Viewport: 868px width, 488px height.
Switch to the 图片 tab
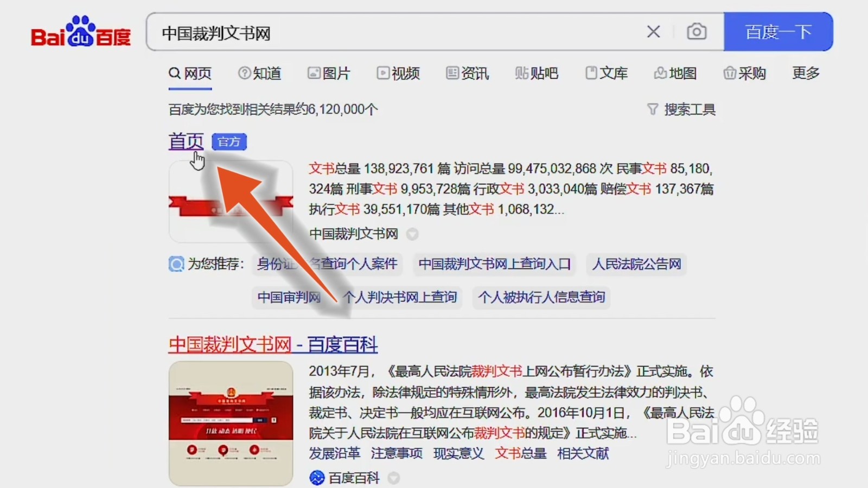(x=329, y=73)
